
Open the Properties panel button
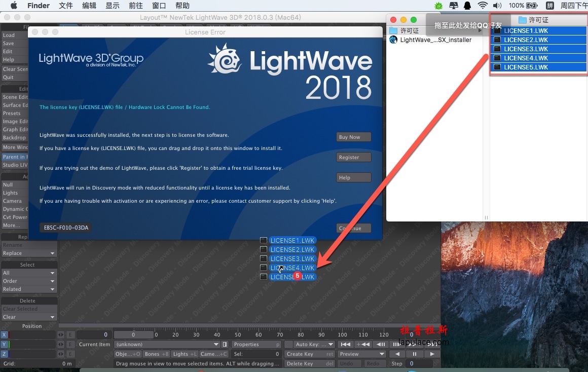click(x=256, y=344)
